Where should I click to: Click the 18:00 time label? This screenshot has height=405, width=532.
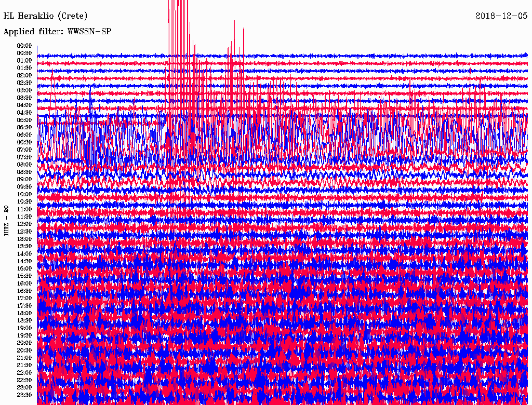(24, 314)
